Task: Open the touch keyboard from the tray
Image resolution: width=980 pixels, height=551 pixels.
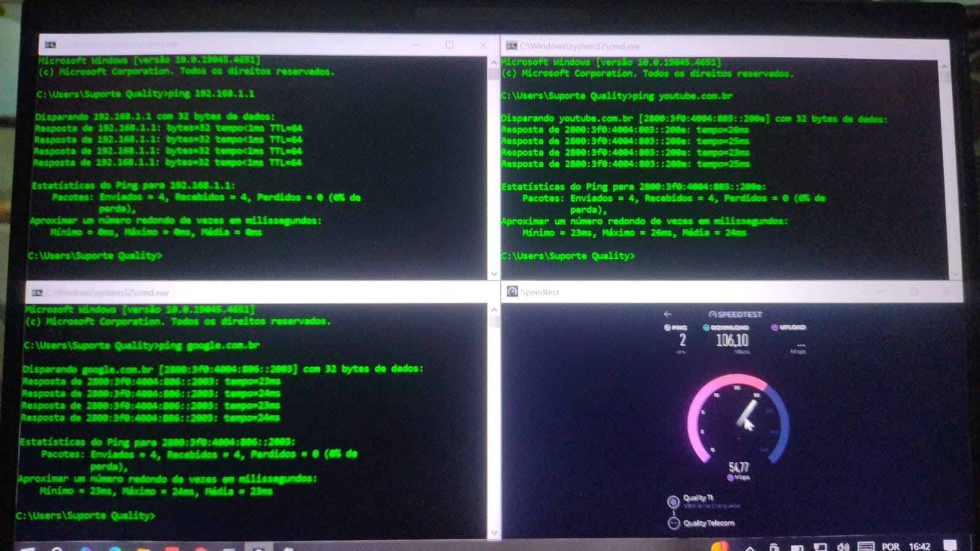Action: coord(865,547)
